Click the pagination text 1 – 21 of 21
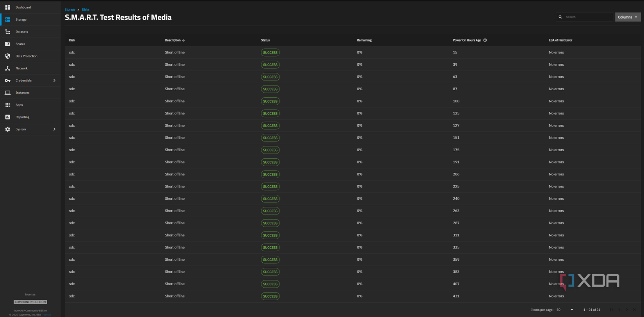The image size is (644, 317). click(592, 310)
